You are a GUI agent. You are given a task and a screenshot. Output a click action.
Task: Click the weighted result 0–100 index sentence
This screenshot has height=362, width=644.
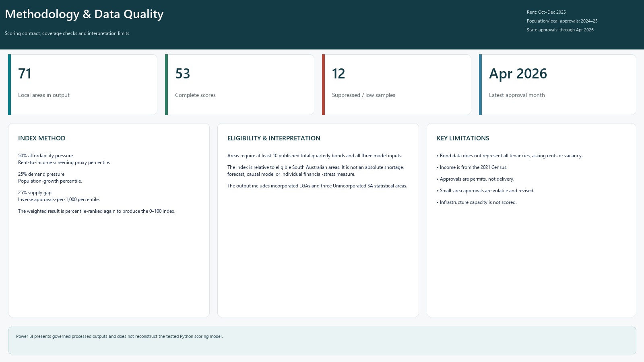point(97,211)
